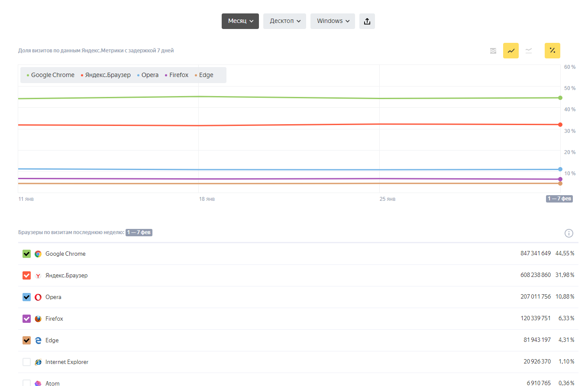
Task: Click the Google Chrome browser logo
Action: (x=38, y=254)
